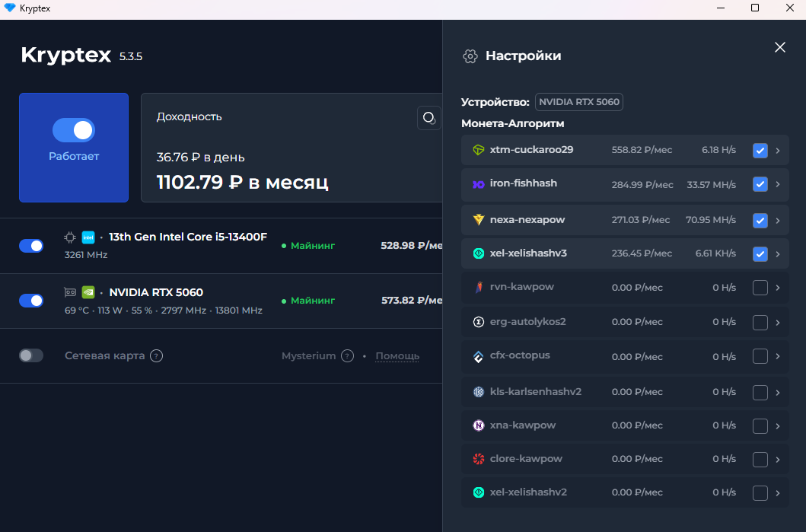Enable the Сетевая карта toggle
The width and height of the screenshot is (806, 532).
coord(31,355)
